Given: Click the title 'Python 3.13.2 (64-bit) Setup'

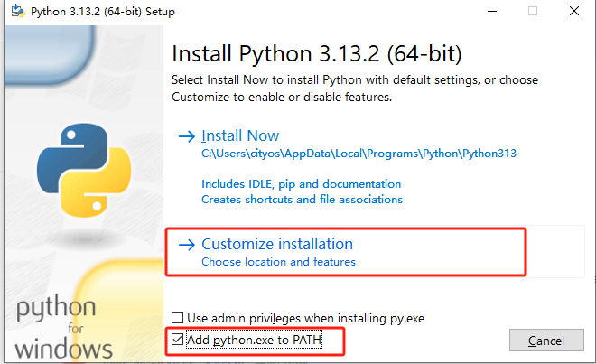Looking at the screenshot, I should (103, 12).
